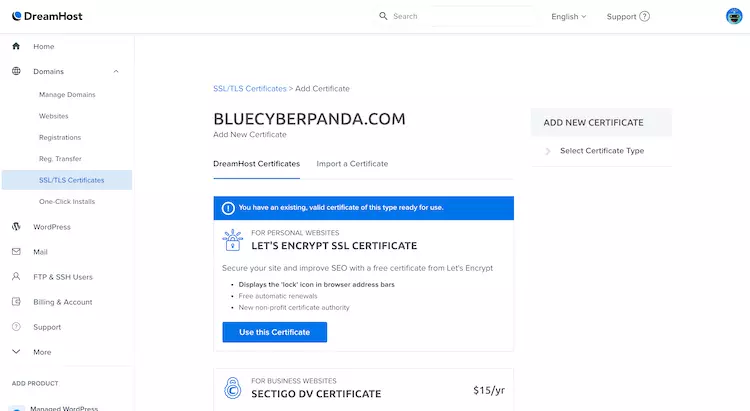Open WordPress in sidebar

click(52, 227)
